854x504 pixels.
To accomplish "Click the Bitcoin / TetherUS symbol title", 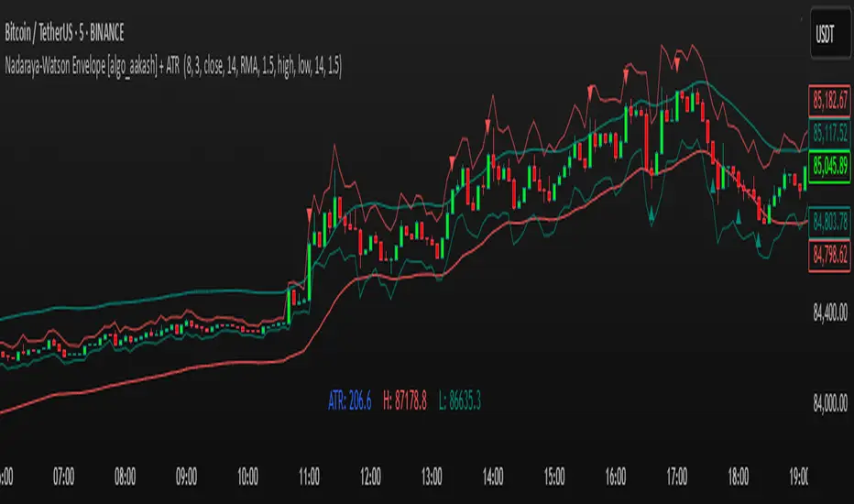I will coord(64,33).
